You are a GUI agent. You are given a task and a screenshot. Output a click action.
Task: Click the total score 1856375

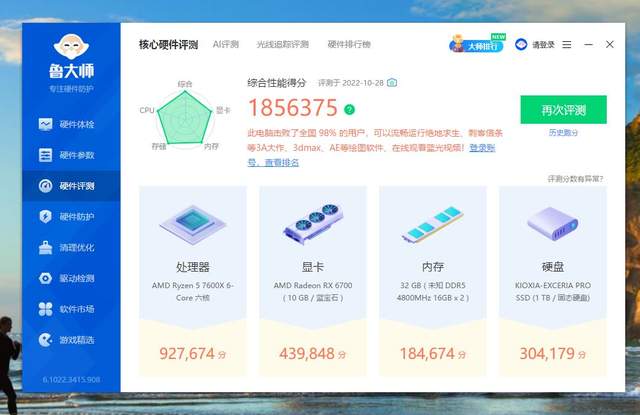293,108
